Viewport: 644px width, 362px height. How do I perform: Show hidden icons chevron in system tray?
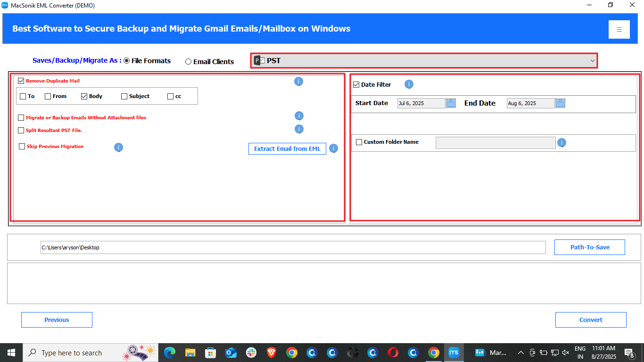pos(521,353)
